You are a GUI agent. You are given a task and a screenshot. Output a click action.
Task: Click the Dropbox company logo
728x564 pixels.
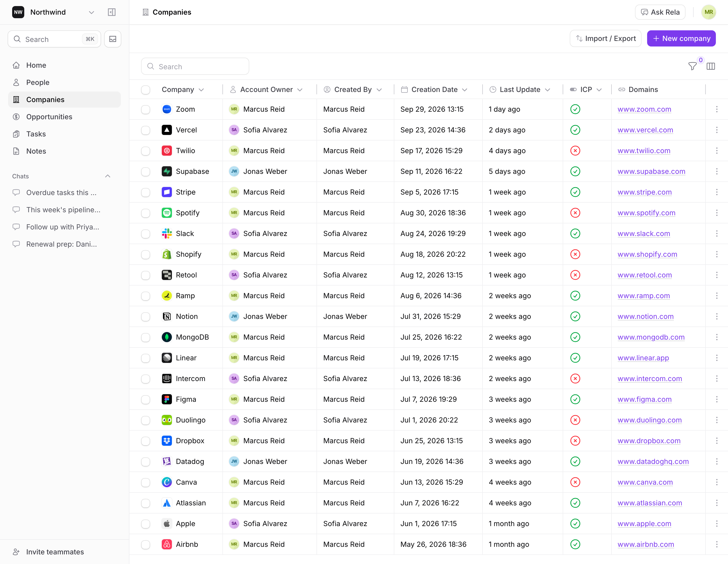pos(167,441)
